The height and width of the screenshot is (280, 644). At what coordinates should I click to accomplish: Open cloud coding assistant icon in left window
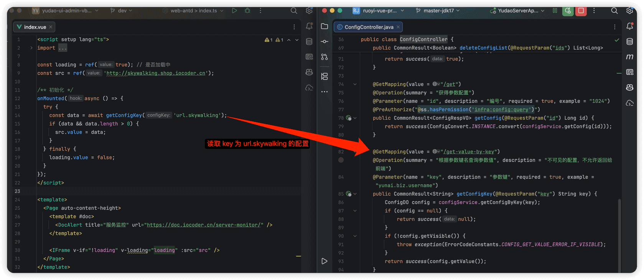point(309,88)
